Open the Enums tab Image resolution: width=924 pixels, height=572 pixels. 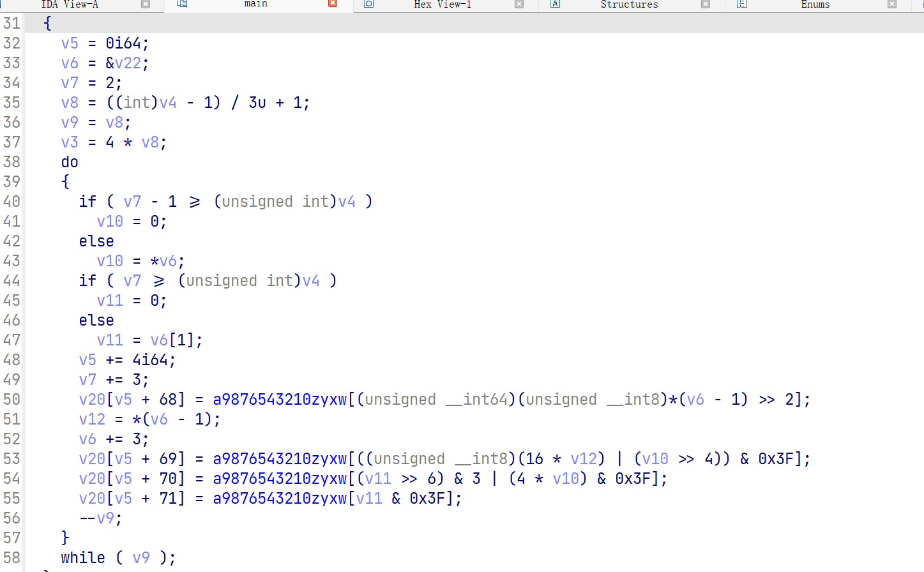(x=815, y=4)
